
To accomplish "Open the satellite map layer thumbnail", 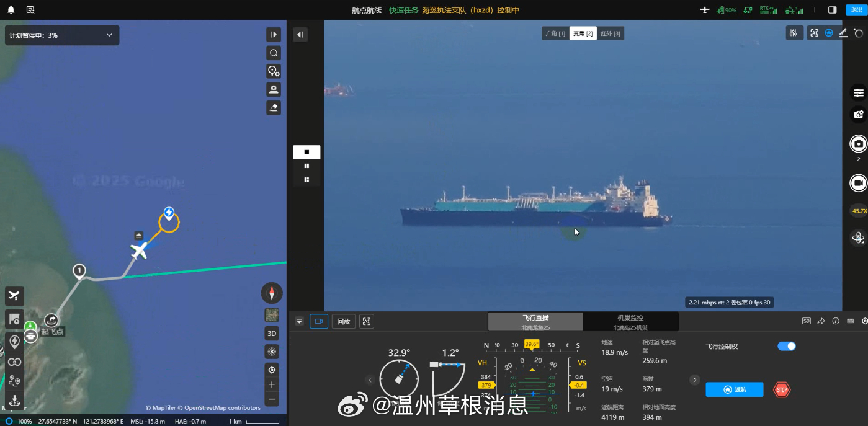I will [272, 315].
